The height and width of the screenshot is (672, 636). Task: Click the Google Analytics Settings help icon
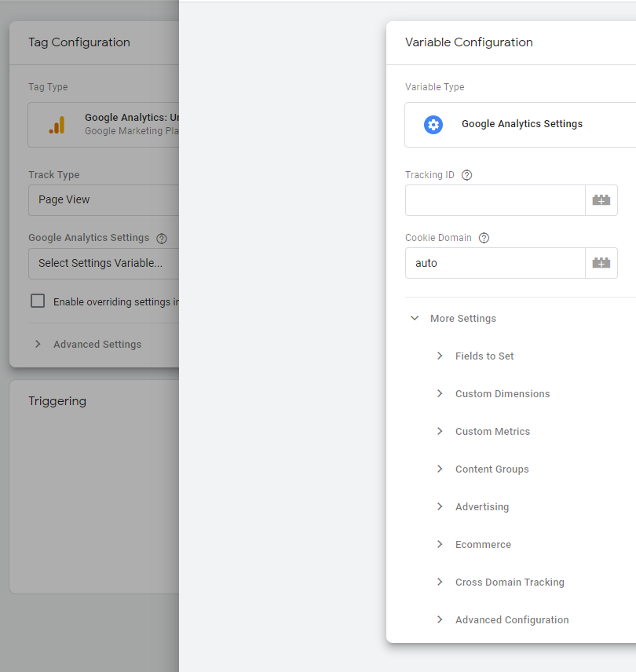coord(162,238)
